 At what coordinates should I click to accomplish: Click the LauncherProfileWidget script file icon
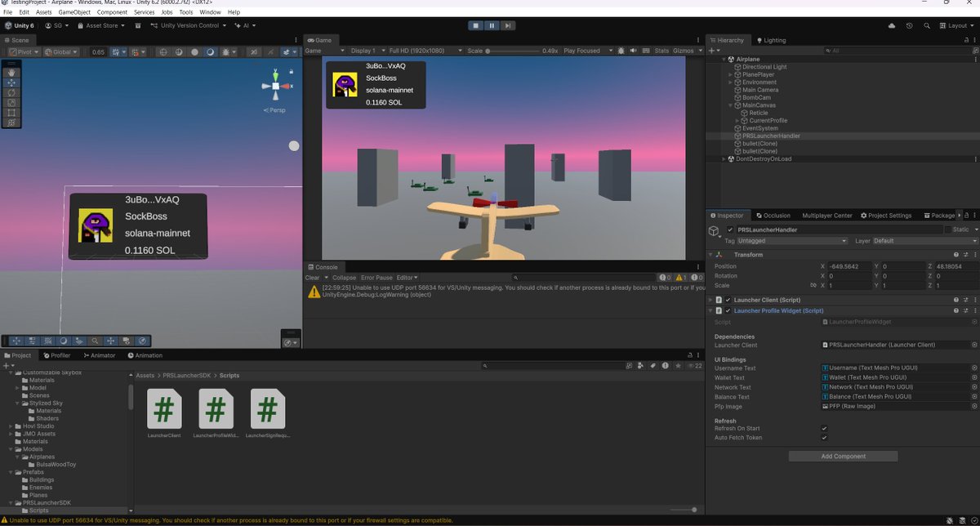[216, 408]
